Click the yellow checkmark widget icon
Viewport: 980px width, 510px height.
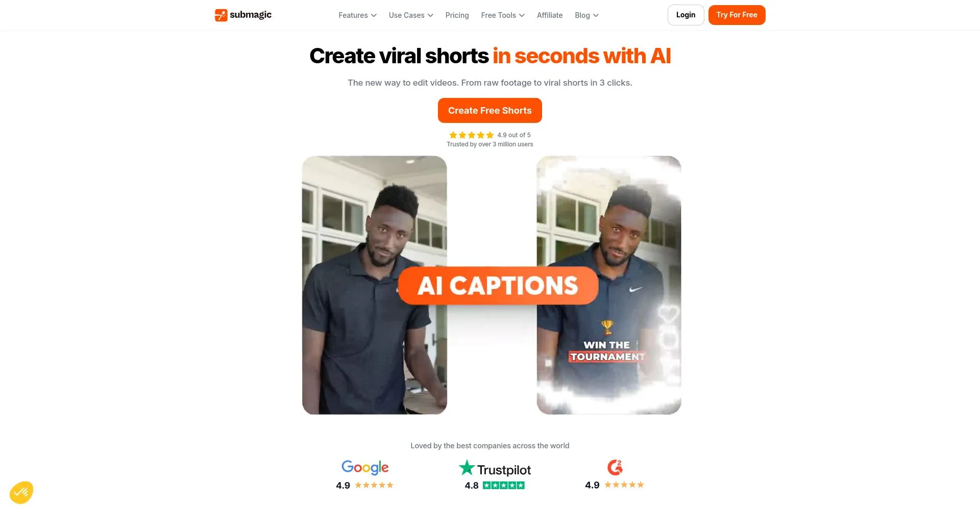click(21, 493)
